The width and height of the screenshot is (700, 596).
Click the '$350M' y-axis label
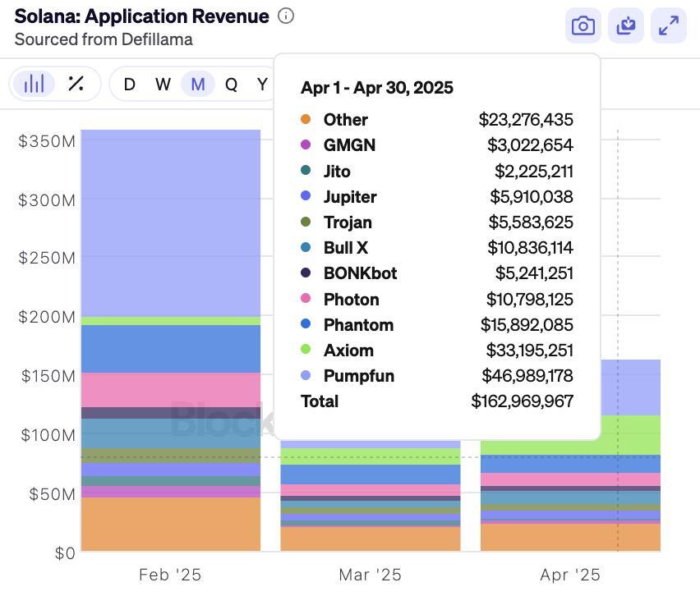pos(47,141)
